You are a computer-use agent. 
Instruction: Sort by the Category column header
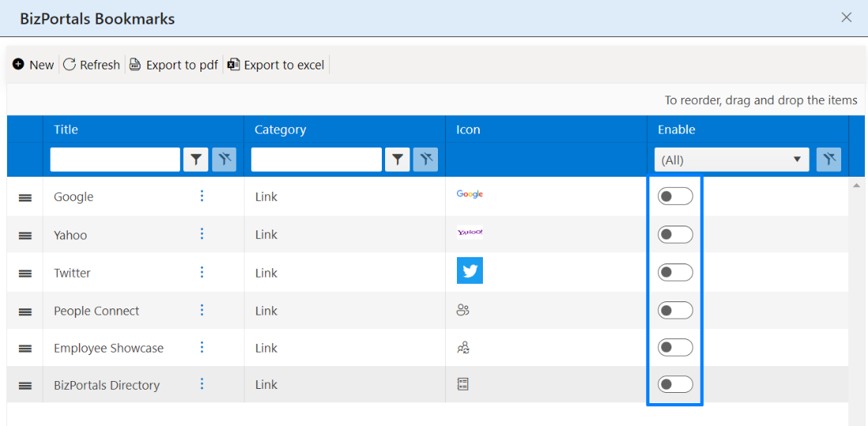tap(280, 130)
